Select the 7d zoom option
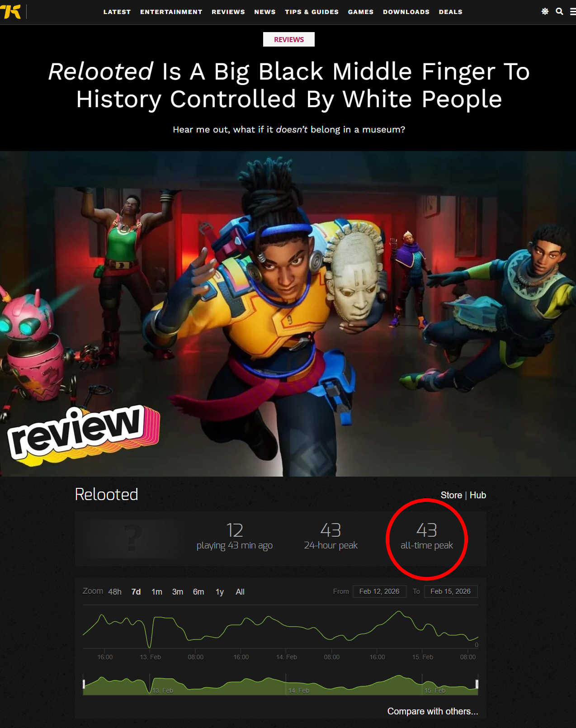 [x=136, y=591]
